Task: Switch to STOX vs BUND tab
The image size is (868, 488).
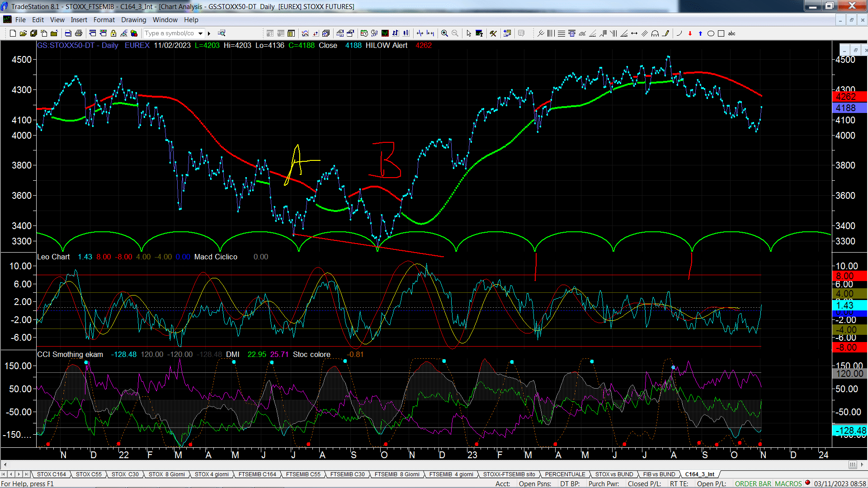Action: point(614,474)
